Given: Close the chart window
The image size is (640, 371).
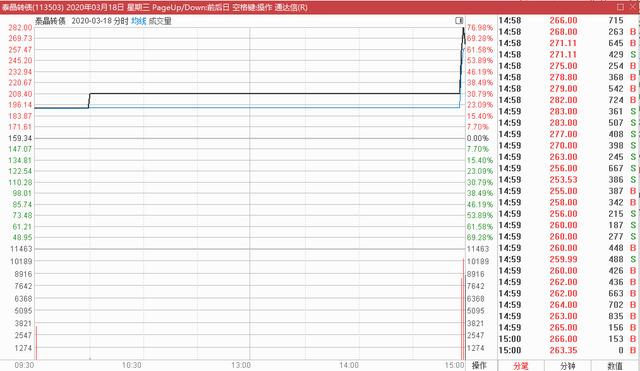Looking at the screenshot, I should [x=633, y=7].
